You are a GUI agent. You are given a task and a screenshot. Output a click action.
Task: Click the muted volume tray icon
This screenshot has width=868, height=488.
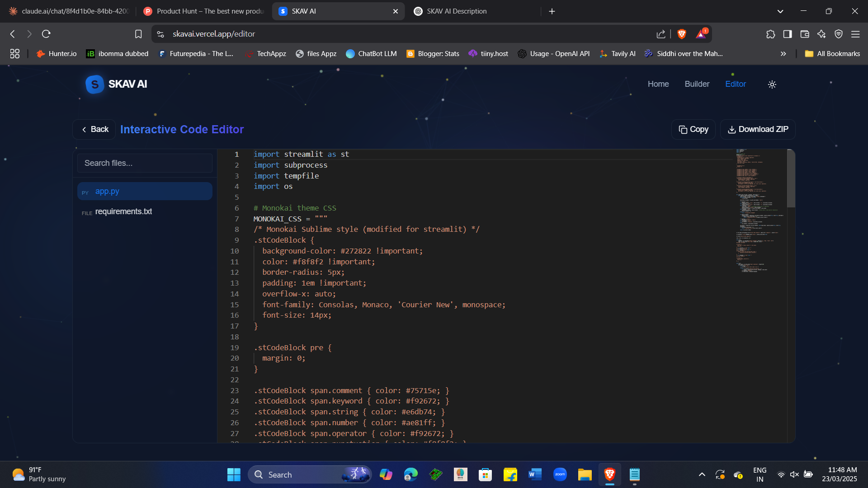(794, 474)
